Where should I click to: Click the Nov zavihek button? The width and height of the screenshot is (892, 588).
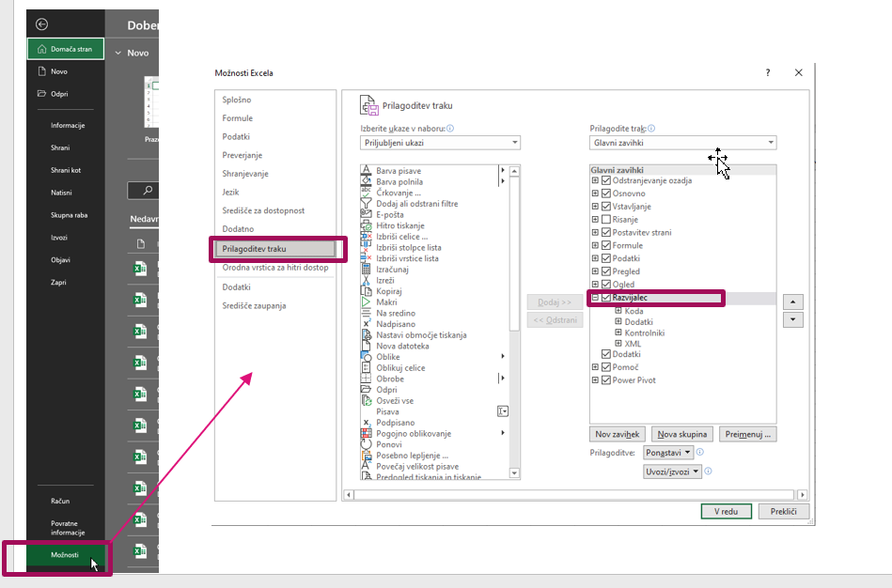tap(618, 435)
